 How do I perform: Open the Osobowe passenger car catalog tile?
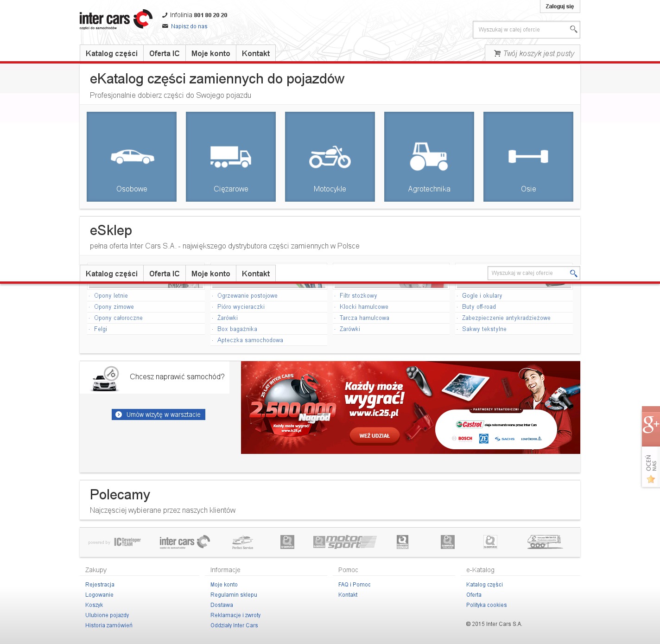pyautogui.click(x=132, y=157)
